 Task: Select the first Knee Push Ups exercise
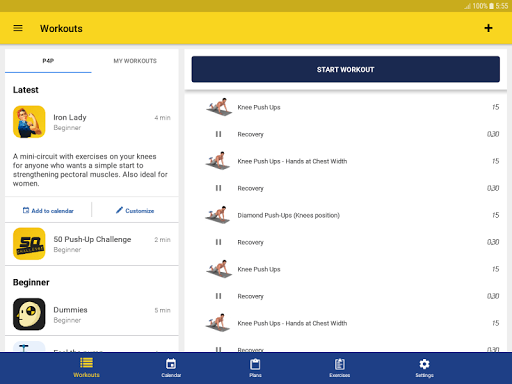(x=353, y=107)
